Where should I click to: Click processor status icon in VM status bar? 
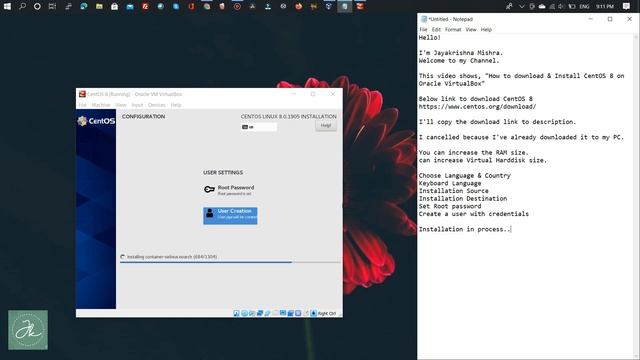(298, 313)
